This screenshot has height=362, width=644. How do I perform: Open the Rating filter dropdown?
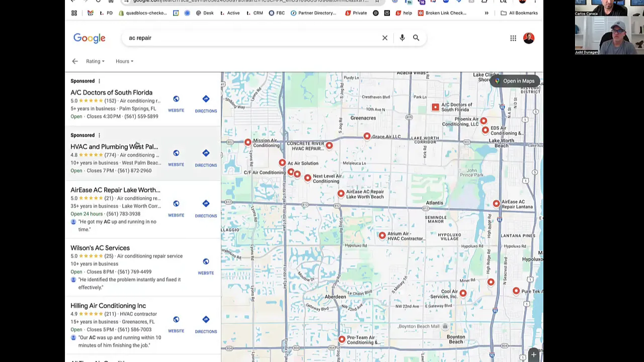[x=95, y=61]
